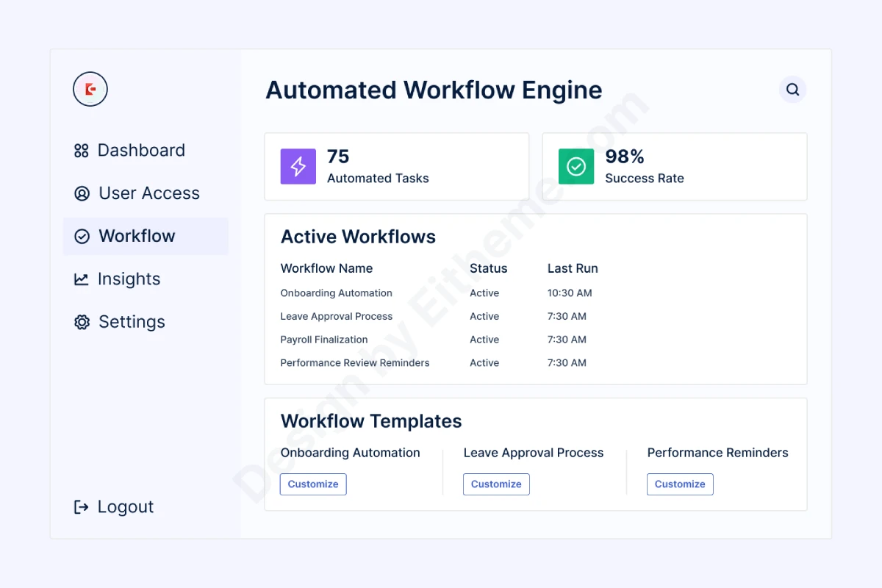Open the Workflow menu item
The height and width of the screenshot is (588, 882).
tap(137, 236)
